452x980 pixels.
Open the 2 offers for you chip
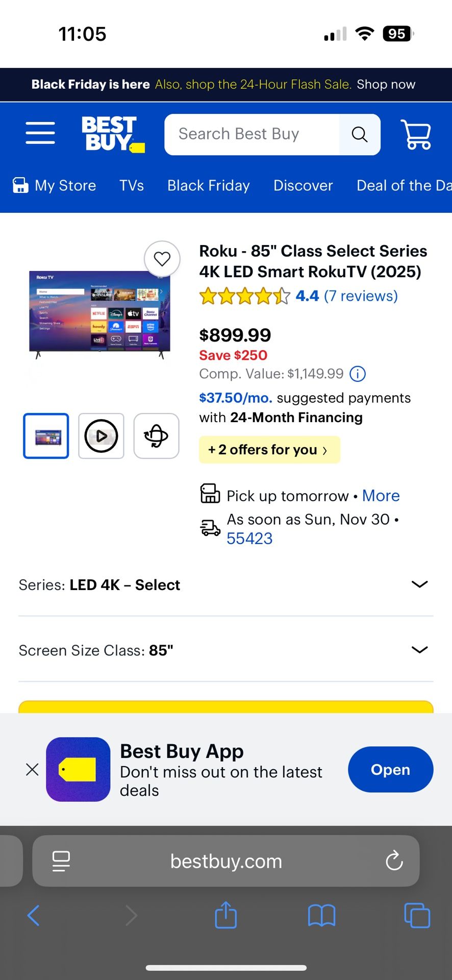click(x=269, y=450)
